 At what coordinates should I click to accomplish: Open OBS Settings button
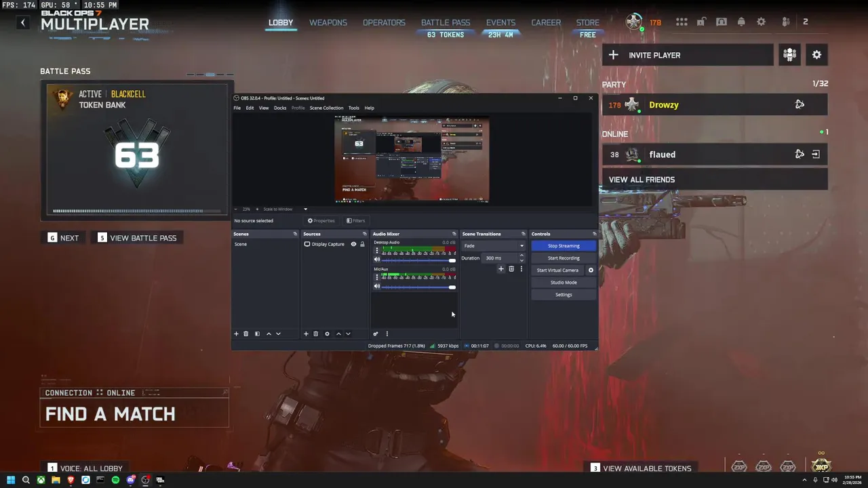pos(564,294)
